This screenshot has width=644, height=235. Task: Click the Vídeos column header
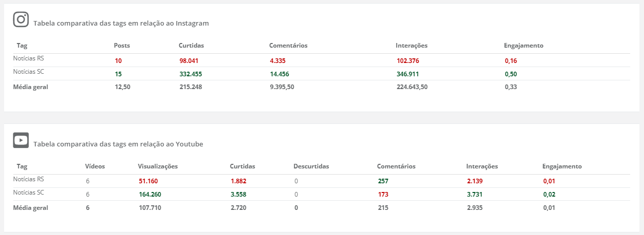point(95,166)
